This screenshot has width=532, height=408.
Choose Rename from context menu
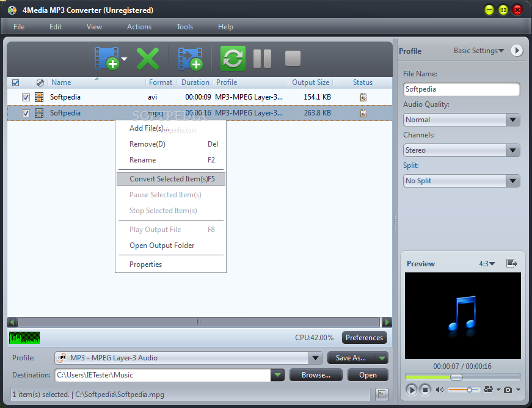coord(170,160)
